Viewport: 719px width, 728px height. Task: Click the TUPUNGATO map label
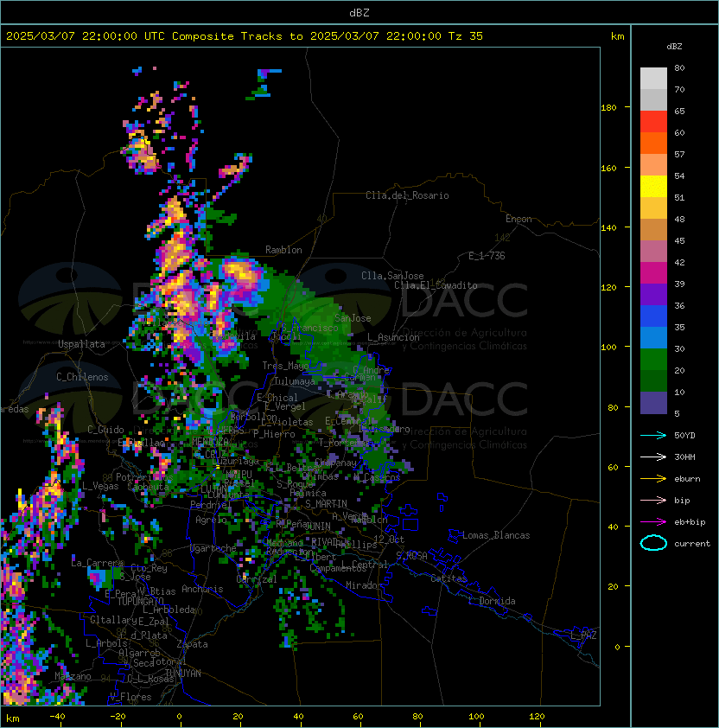(140, 602)
